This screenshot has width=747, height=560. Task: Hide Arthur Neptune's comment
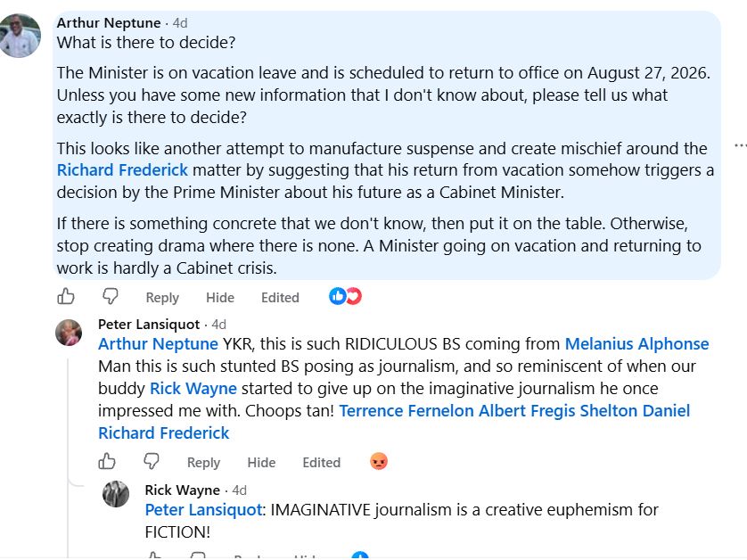pyautogui.click(x=219, y=298)
